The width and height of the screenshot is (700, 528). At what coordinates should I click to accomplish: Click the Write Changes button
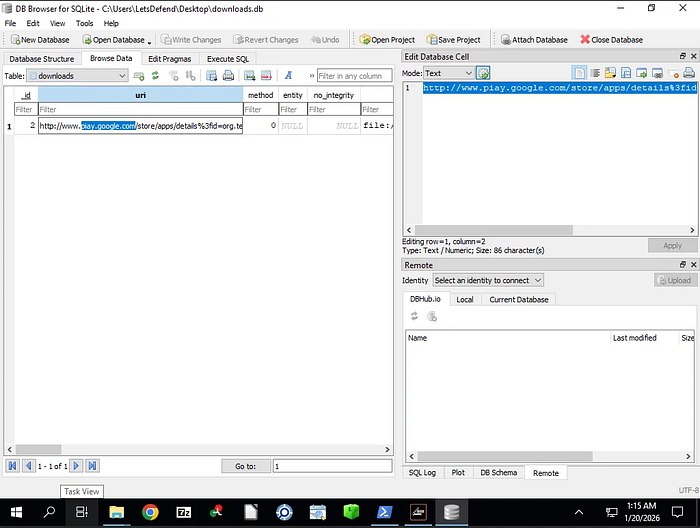(191, 40)
